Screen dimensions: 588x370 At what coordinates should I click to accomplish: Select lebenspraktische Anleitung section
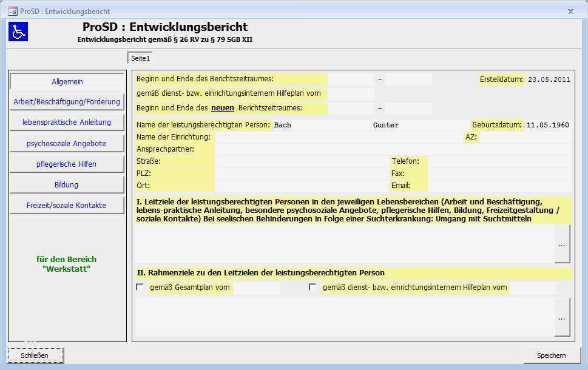point(67,122)
